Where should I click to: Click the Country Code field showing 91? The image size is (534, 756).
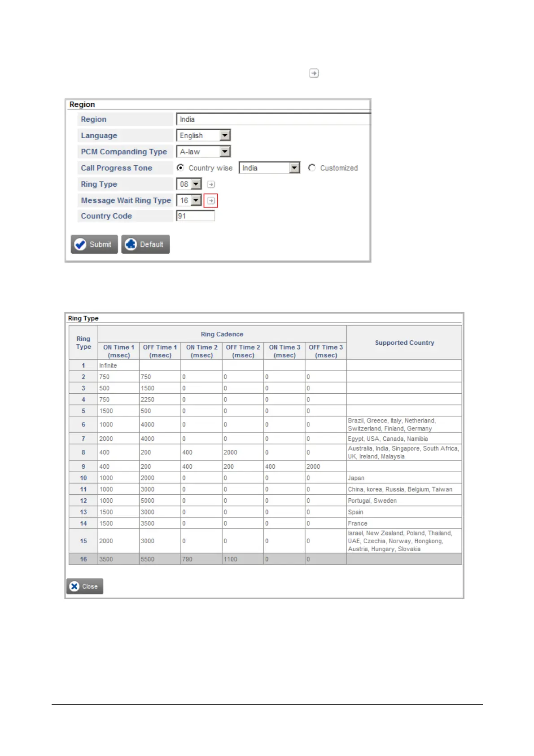click(196, 216)
